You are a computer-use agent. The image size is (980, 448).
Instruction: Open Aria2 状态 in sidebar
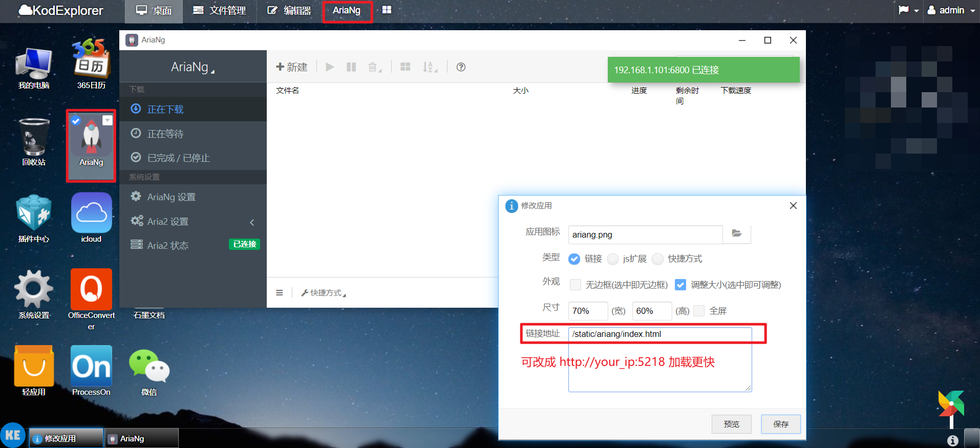pyautogui.click(x=193, y=245)
